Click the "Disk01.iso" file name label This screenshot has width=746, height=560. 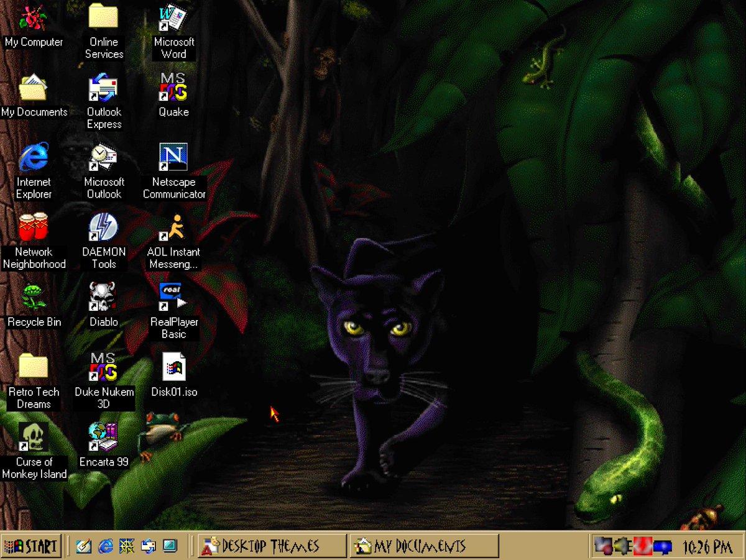174,392
